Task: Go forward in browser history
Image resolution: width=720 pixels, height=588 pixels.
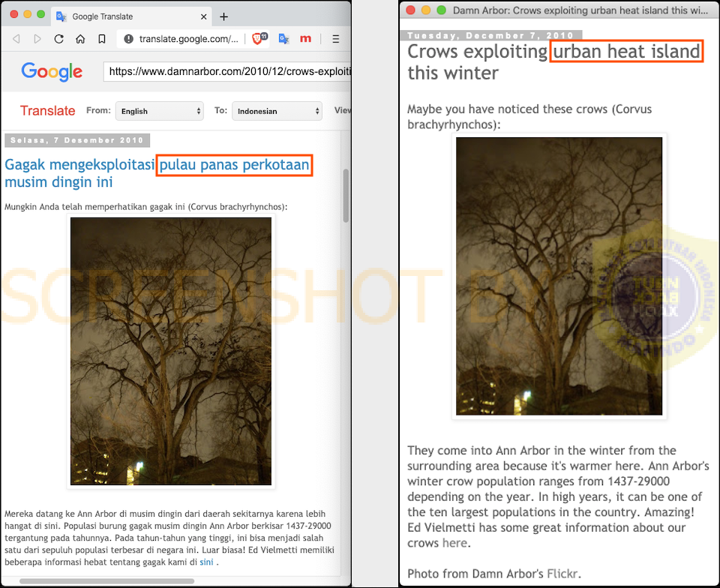Action: pos(37,39)
